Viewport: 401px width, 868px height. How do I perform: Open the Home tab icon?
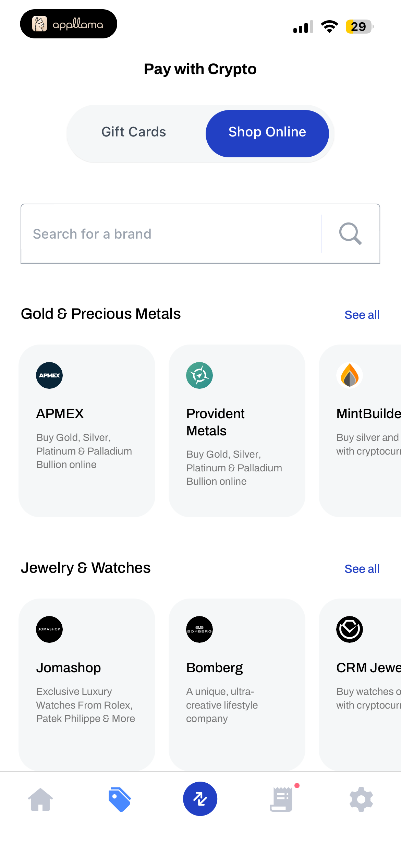(x=40, y=799)
